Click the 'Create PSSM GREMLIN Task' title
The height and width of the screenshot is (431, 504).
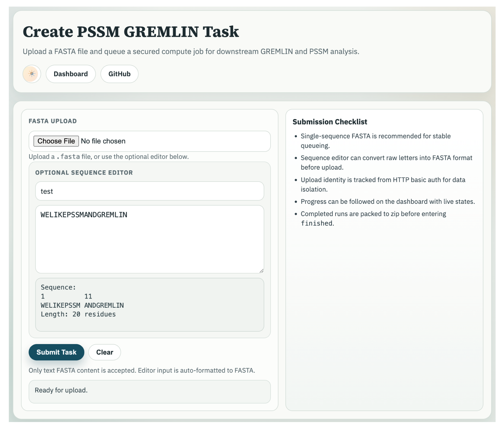click(131, 32)
